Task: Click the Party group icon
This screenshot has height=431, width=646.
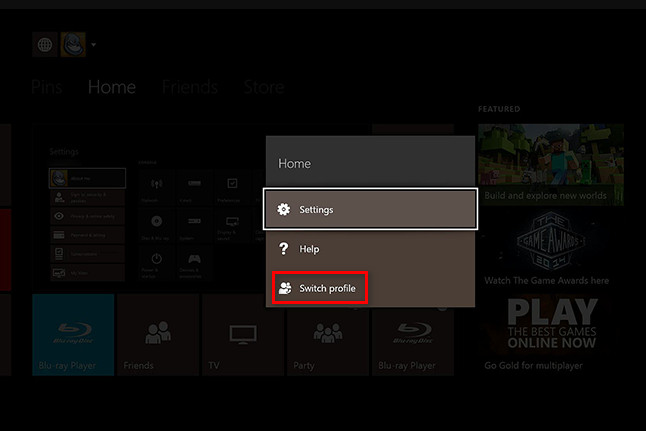Action: tap(328, 333)
